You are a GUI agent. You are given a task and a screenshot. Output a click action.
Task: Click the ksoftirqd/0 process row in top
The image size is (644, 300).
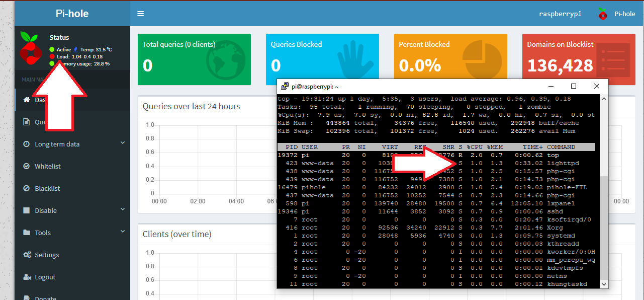(436, 219)
